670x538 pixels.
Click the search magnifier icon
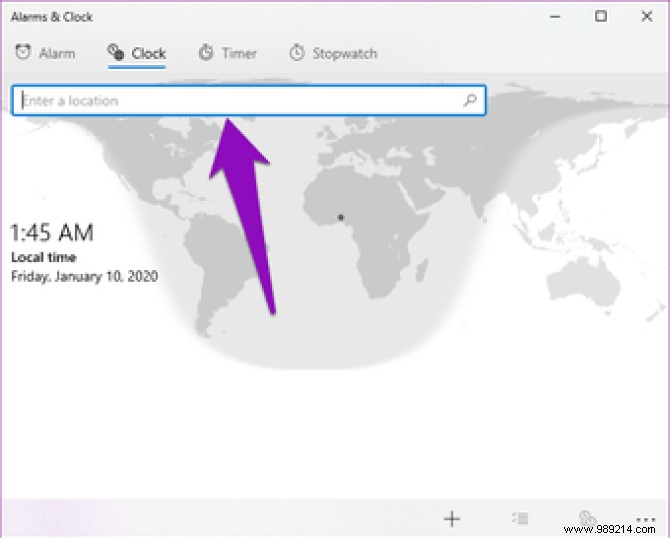(470, 100)
